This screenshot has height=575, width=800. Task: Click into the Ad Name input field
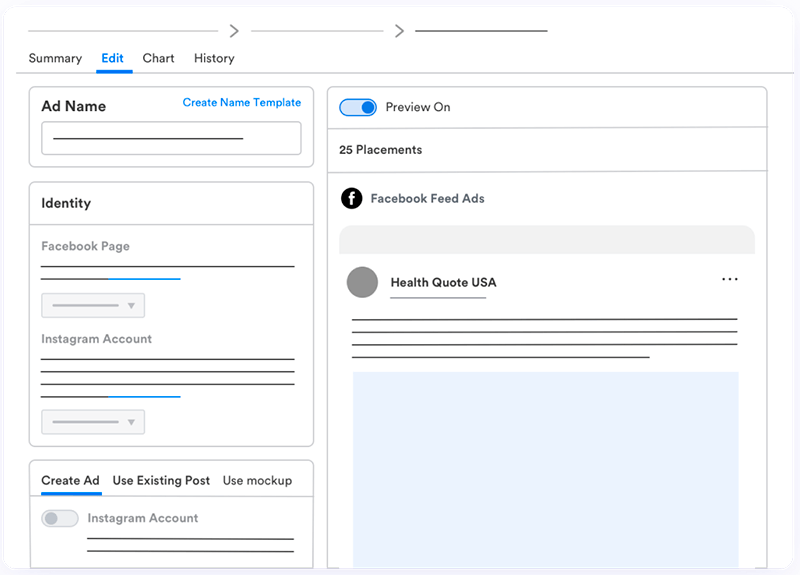coord(171,138)
